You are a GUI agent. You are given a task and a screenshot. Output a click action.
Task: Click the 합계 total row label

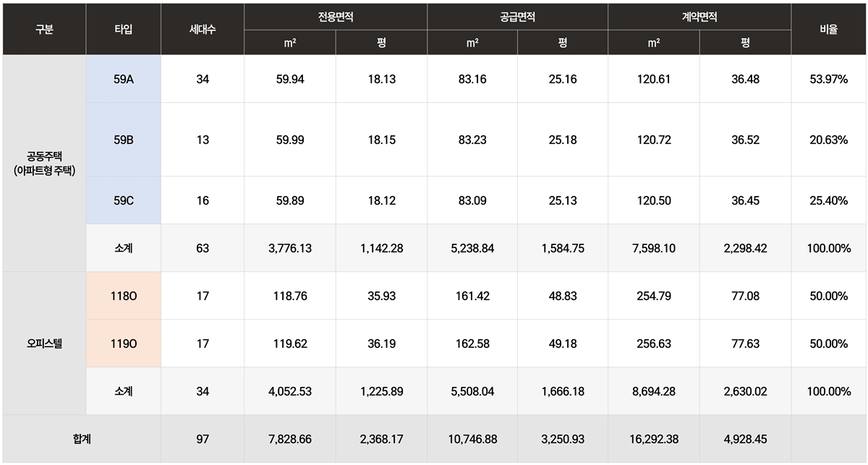[x=82, y=439]
